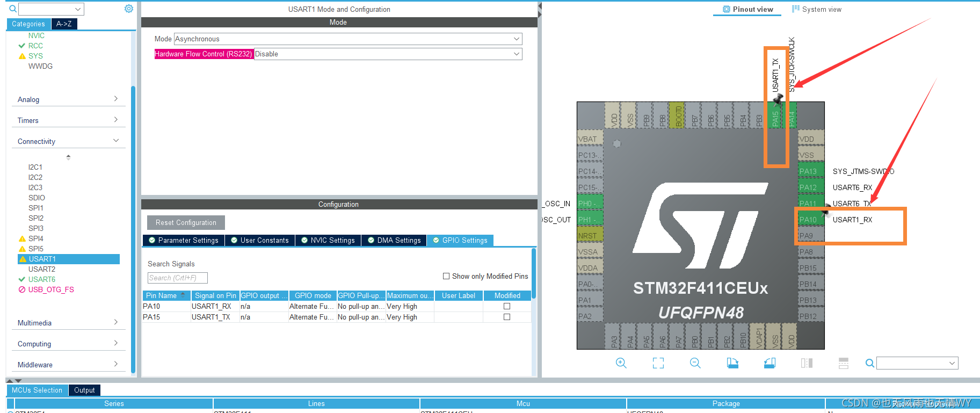Image resolution: width=980 pixels, height=413 pixels.
Task: Enable Show only Modified Pins
Action: point(446,276)
